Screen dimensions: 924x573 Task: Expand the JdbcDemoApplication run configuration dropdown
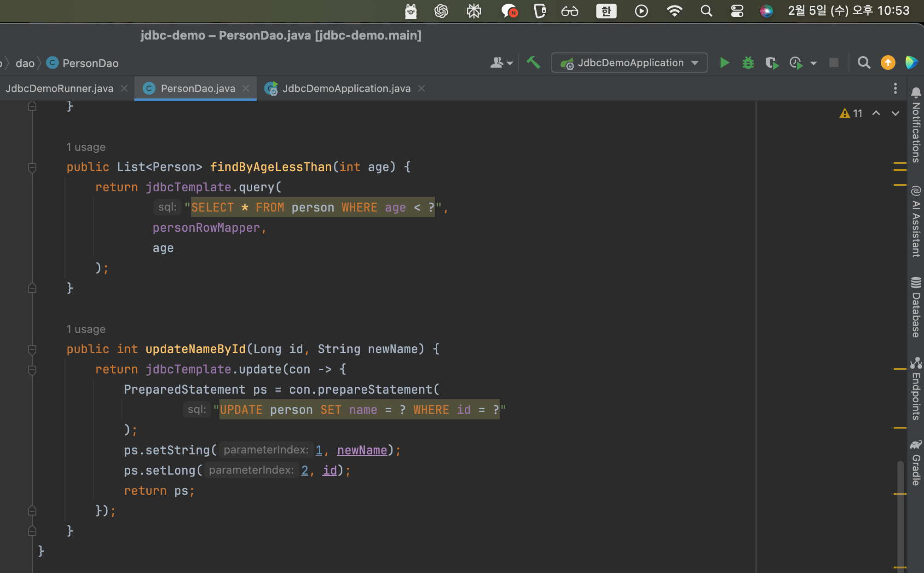[695, 63]
